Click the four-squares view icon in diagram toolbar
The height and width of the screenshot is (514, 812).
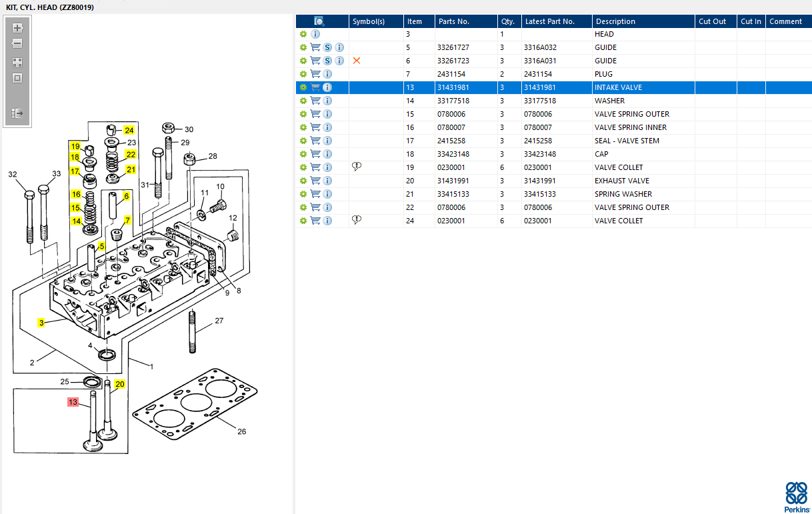[17, 62]
